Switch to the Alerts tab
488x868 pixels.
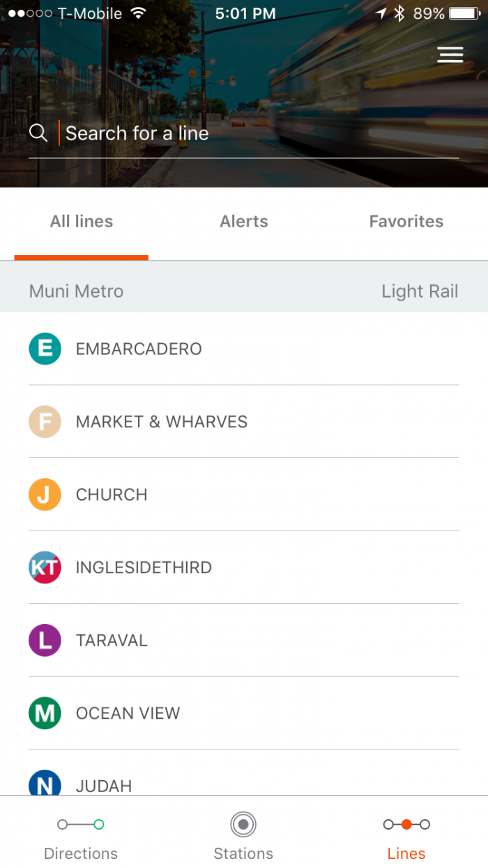(243, 221)
